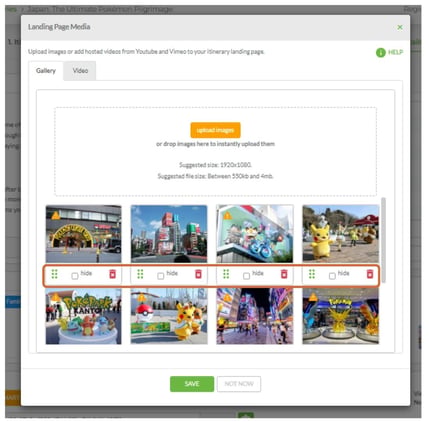Image resolution: width=429 pixels, height=422 pixels.
Task: Close the Landing Page Media dialog
Action: tap(400, 27)
